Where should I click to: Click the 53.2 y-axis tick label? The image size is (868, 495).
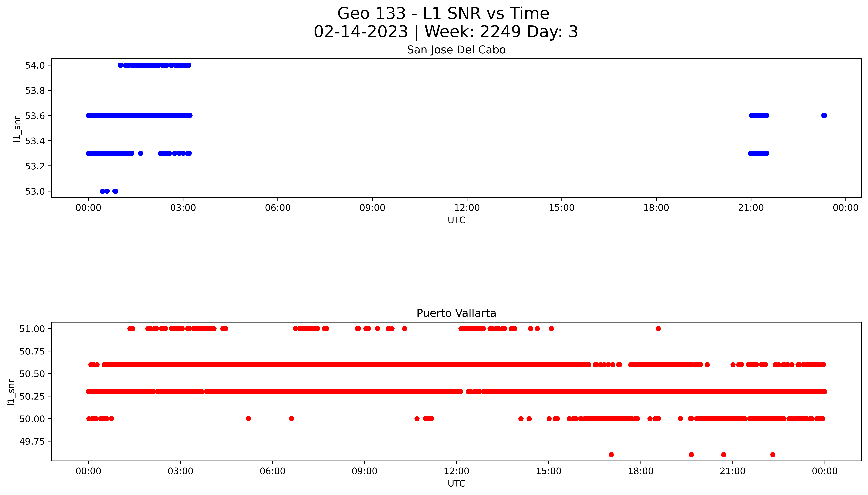(x=35, y=166)
